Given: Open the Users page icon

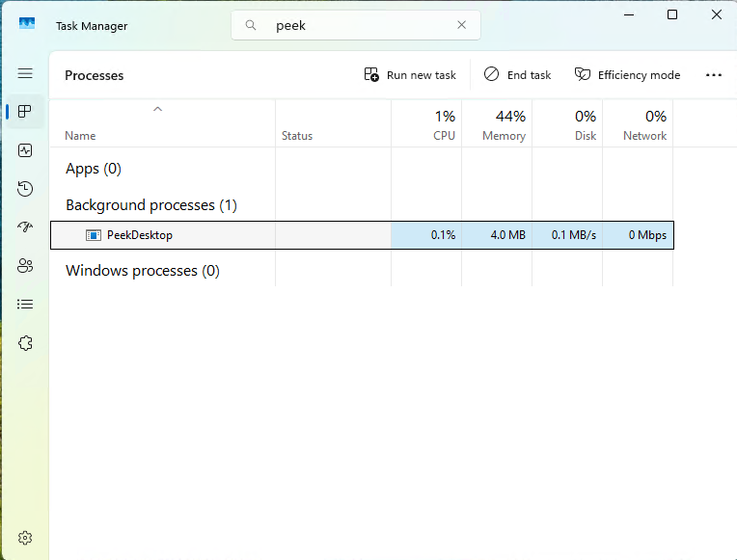Looking at the screenshot, I should (26, 266).
